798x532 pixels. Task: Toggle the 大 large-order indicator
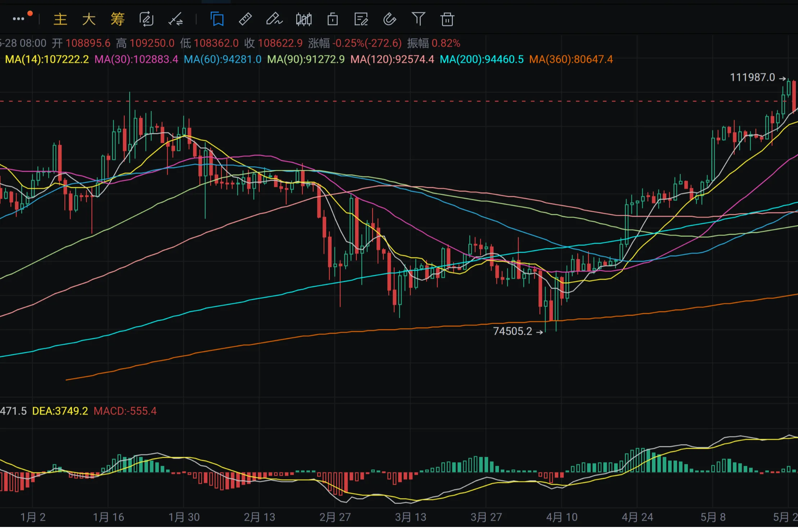pyautogui.click(x=89, y=19)
